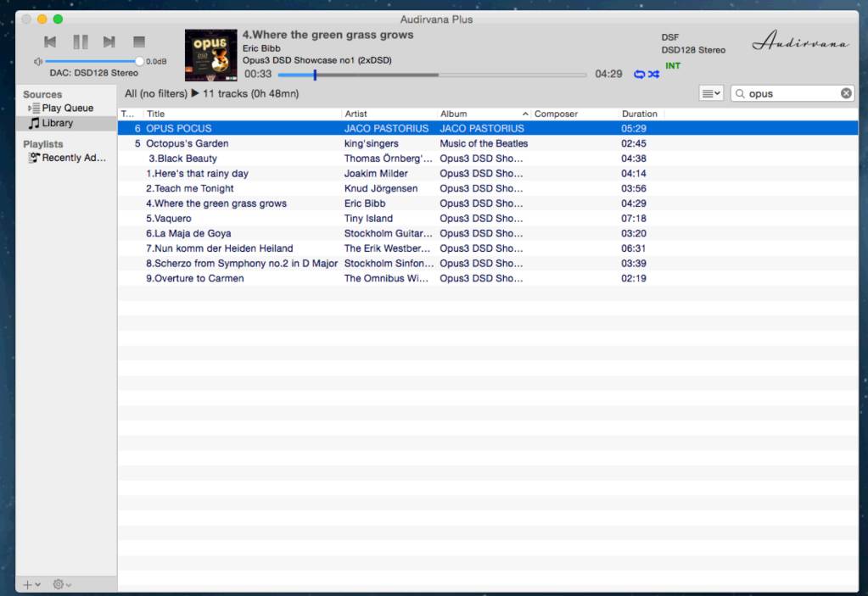
Task: Stop playback with the square button
Action: click(139, 42)
